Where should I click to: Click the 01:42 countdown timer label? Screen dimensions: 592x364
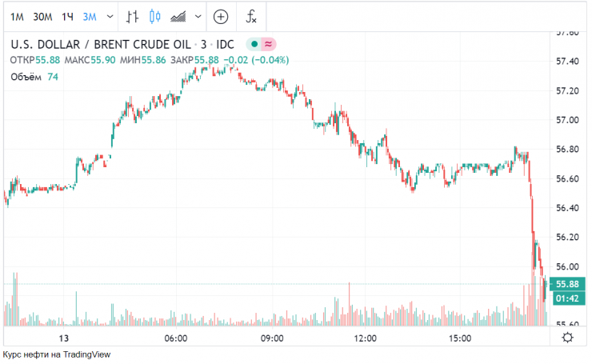point(566,298)
